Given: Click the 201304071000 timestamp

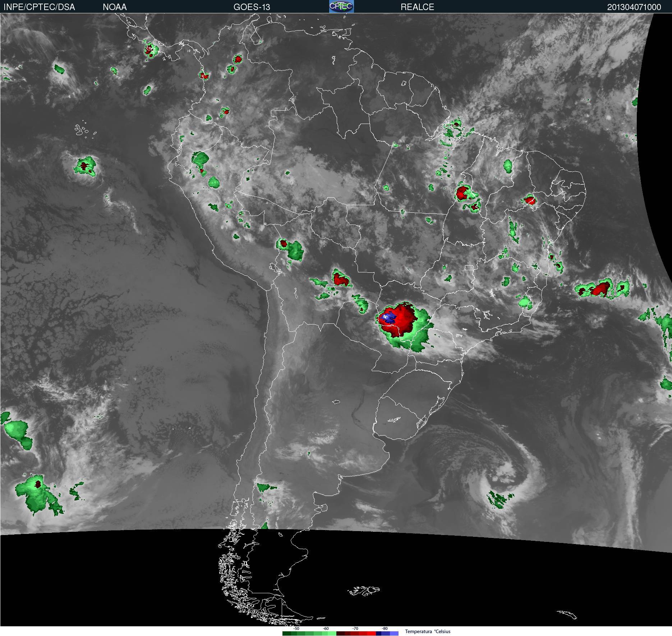Looking at the screenshot, I should pyautogui.click(x=634, y=7).
